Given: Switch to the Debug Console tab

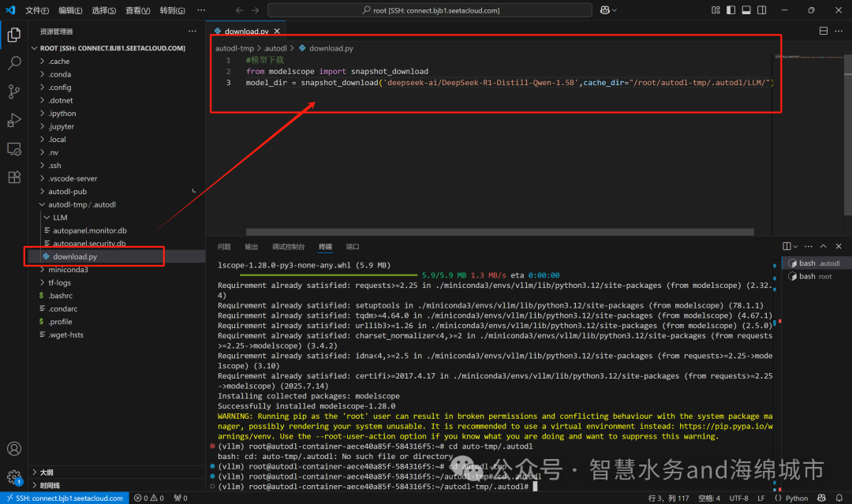Looking at the screenshot, I should pos(288,247).
